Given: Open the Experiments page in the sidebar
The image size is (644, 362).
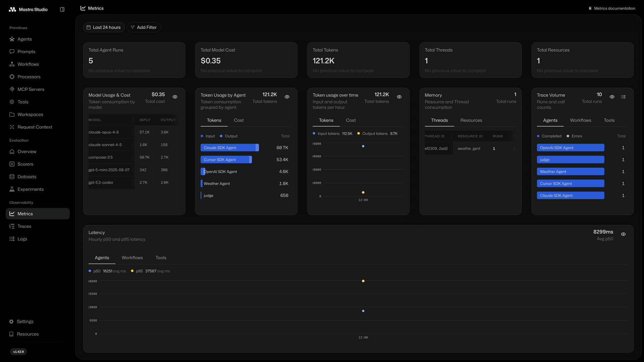Looking at the screenshot, I should 38,189.
